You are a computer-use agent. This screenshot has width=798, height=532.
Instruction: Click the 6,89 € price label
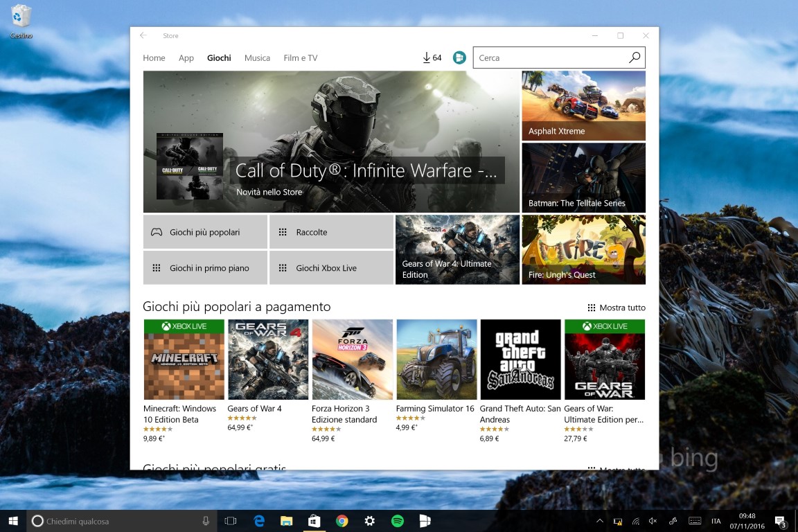click(489, 438)
